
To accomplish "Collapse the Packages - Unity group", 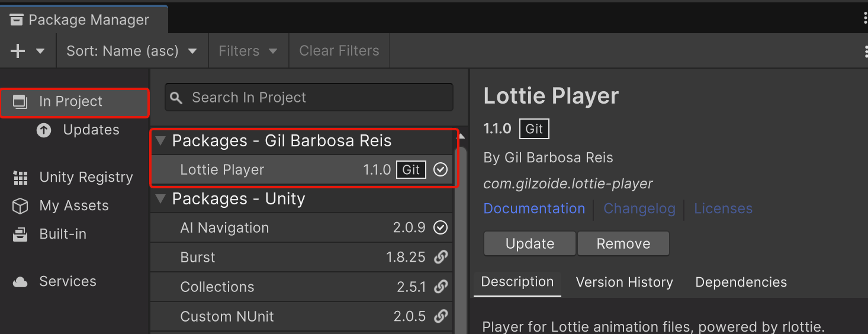I will point(160,200).
